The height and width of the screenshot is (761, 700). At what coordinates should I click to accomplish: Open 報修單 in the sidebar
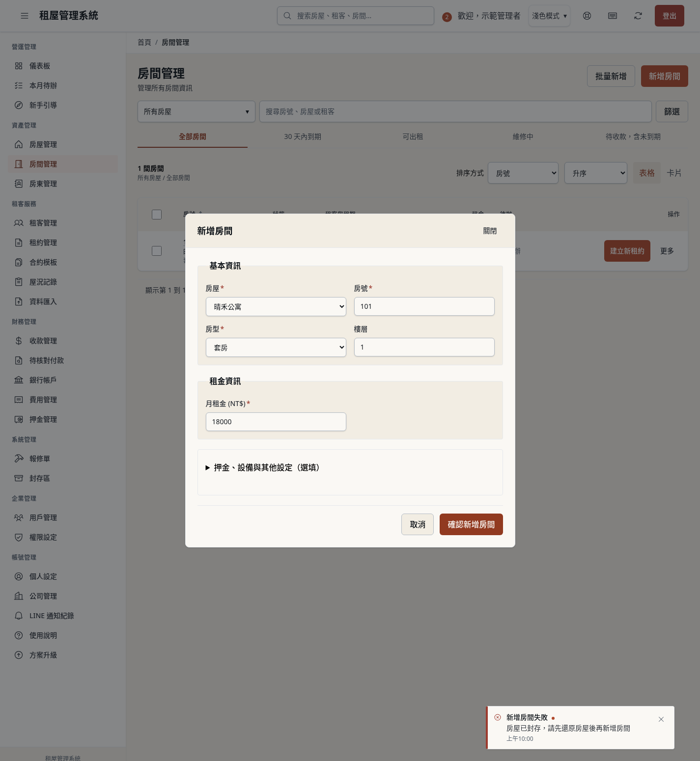(63, 459)
